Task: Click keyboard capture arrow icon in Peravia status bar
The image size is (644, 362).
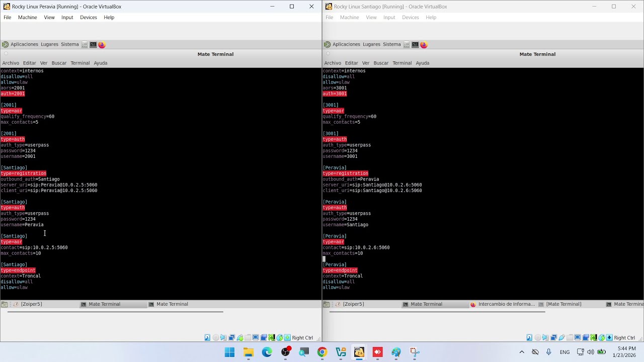Action: tap(287, 337)
